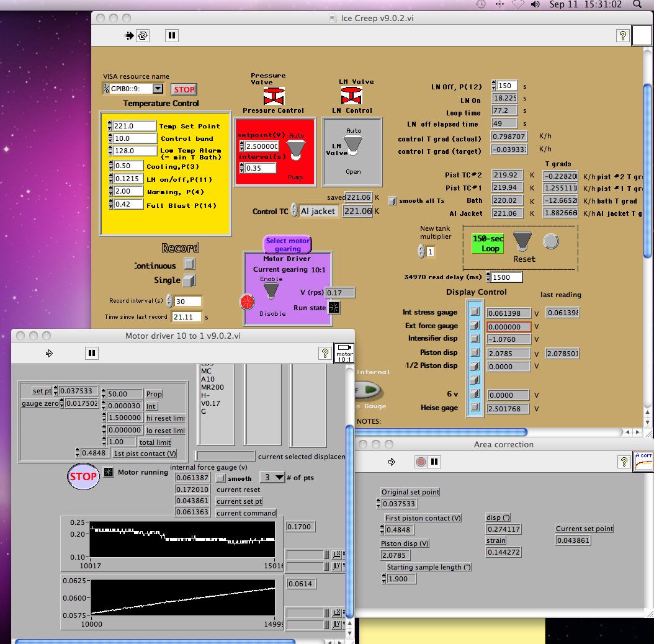Open context help in Motor driver window
654x644 pixels.
tap(324, 353)
